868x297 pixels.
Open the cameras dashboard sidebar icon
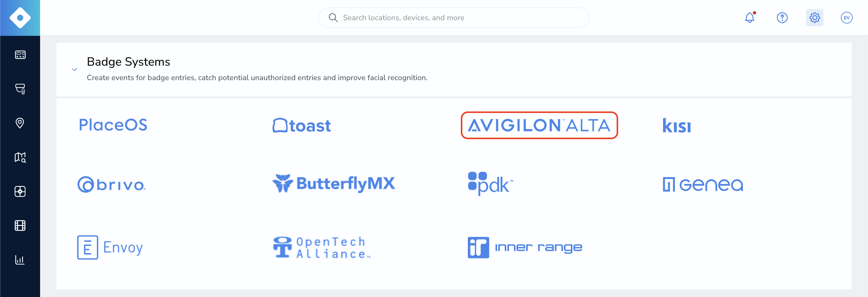click(x=20, y=55)
